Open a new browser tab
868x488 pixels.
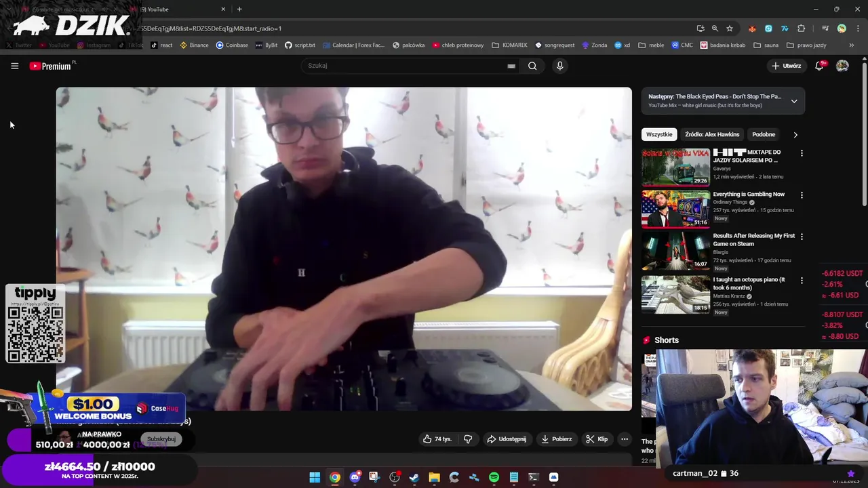[x=239, y=9]
